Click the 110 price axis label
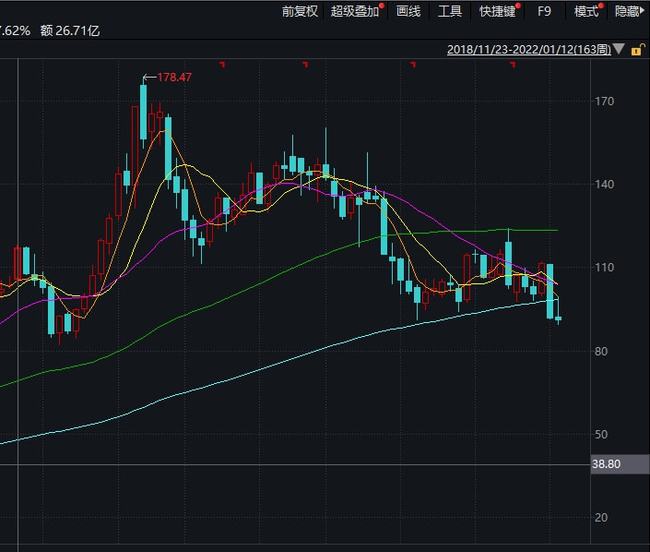Image resolution: width=650 pixels, height=552 pixels. pos(604,267)
